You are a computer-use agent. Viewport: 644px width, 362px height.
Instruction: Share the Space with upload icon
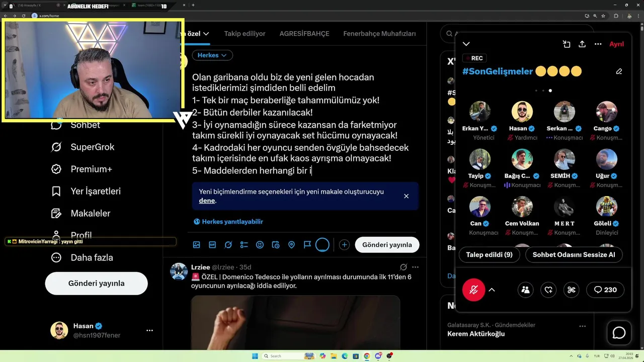582,44
